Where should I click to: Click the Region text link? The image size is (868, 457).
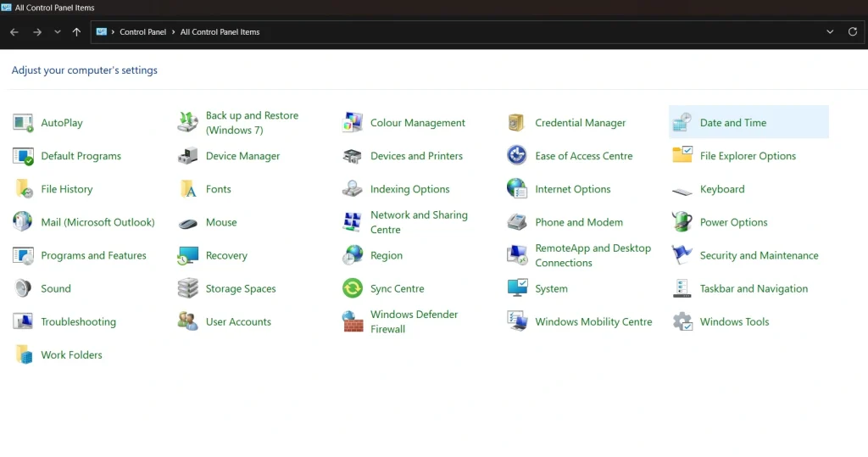tap(387, 255)
